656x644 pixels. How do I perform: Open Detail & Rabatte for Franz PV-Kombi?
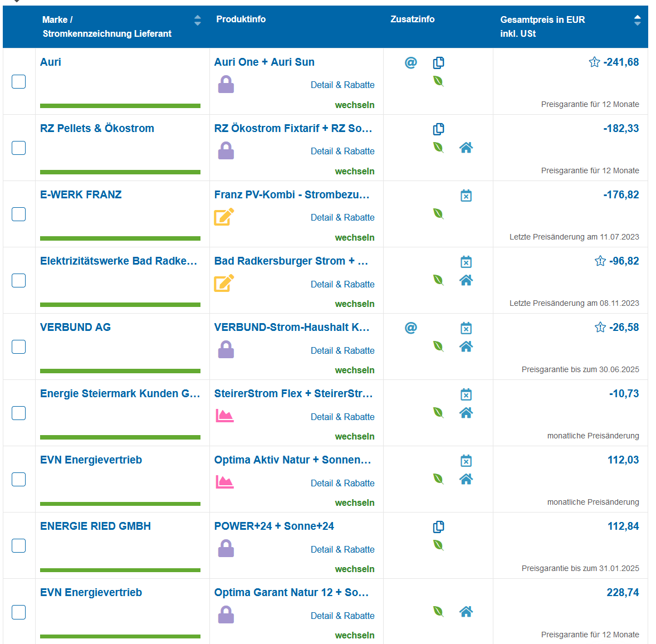point(342,218)
